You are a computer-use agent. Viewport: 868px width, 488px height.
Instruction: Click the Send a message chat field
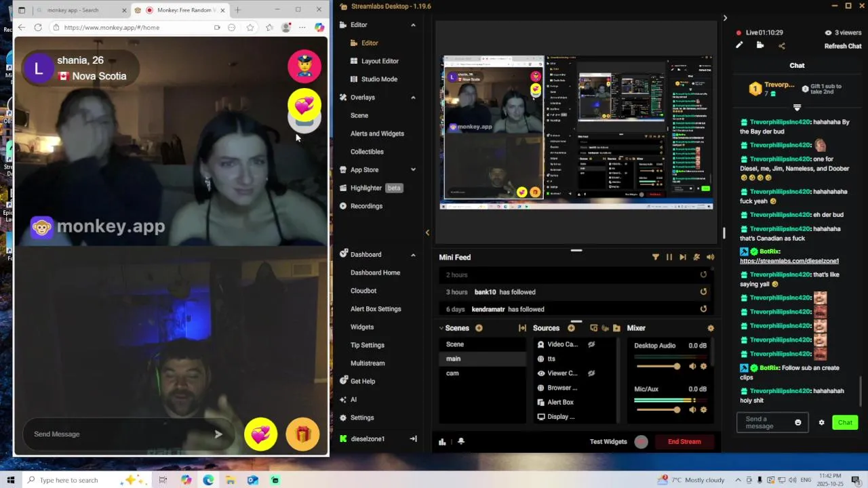[766, 422]
